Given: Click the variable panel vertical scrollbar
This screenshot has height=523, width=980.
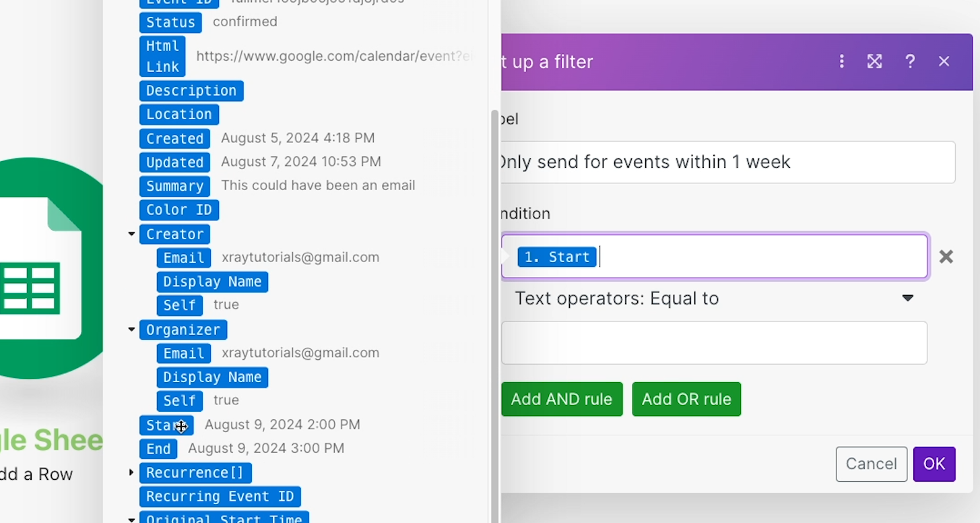Looking at the screenshot, I should pyautogui.click(x=495, y=317).
